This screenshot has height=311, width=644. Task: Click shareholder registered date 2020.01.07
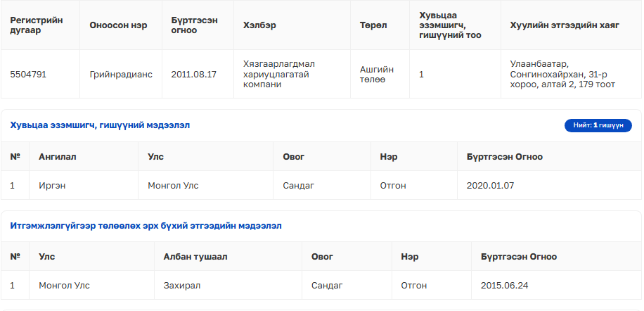coord(490,186)
